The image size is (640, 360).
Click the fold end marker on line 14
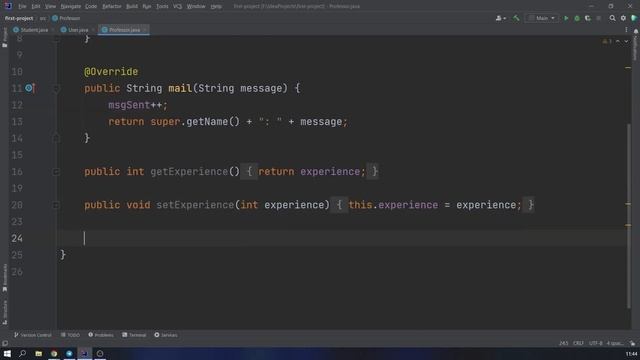pos(56,138)
